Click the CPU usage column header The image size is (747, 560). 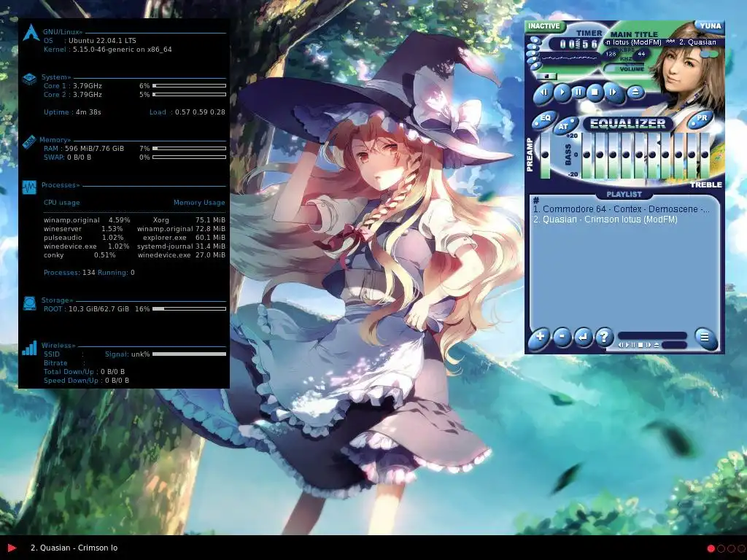[x=62, y=203]
